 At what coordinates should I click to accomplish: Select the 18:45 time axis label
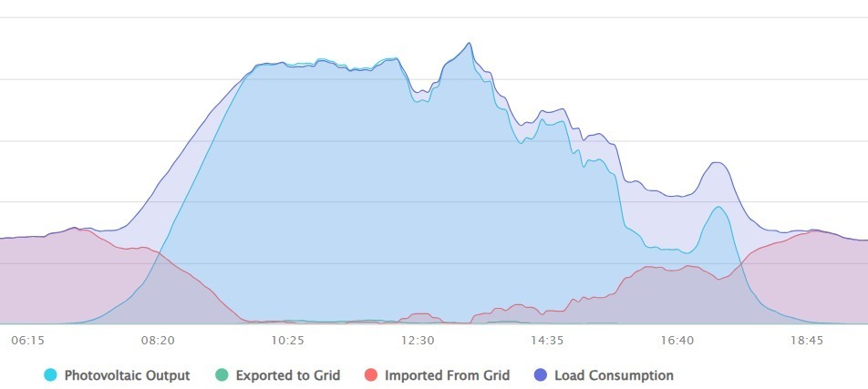click(x=807, y=341)
